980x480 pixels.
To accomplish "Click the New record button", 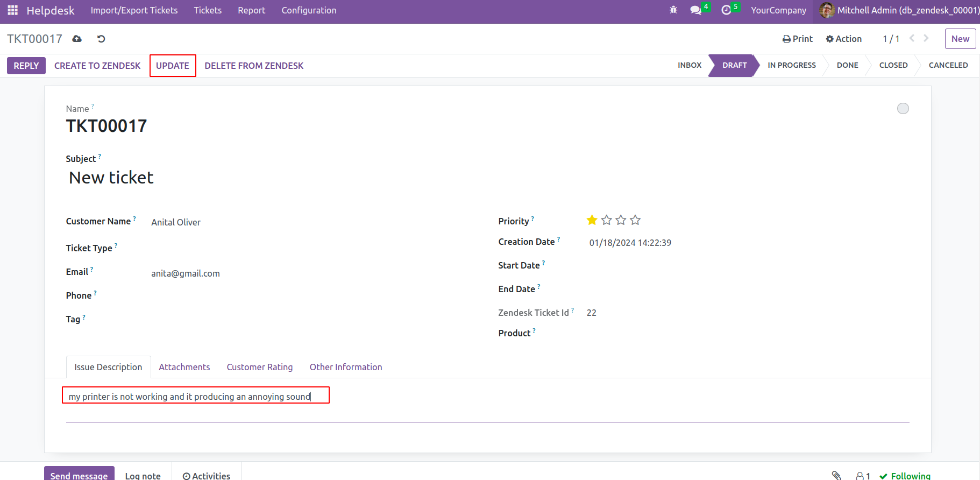I will [960, 39].
